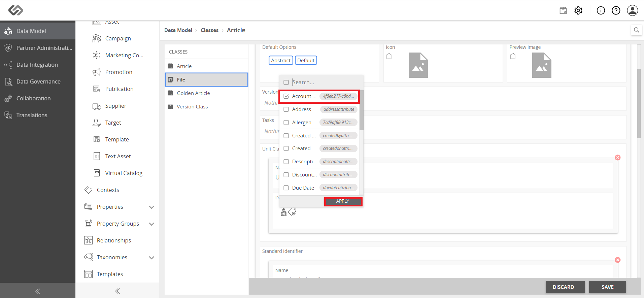The height and width of the screenshot is (298, 644).
Task: Check the Address checkbox
Action: pos(286,109)
